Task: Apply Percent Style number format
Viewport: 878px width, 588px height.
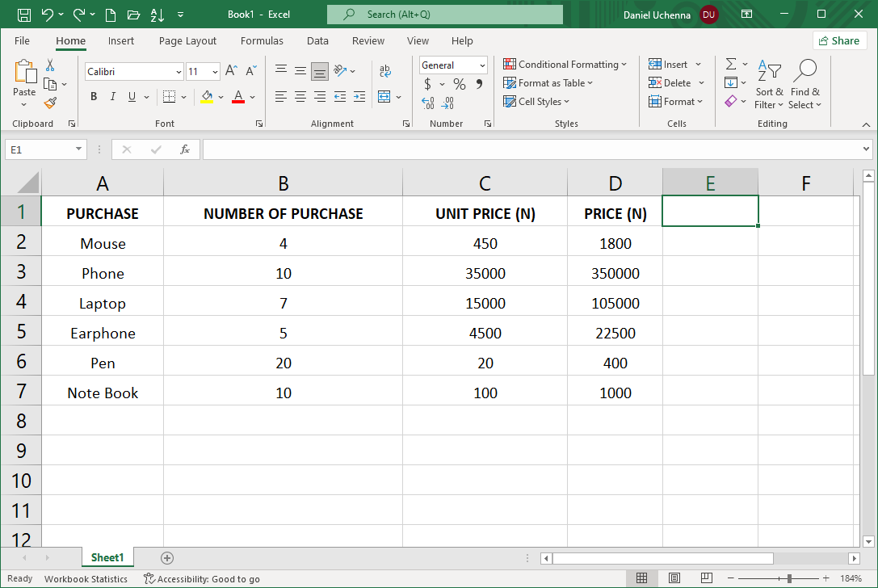Action: pyautogui.click(x=459, y=84)
